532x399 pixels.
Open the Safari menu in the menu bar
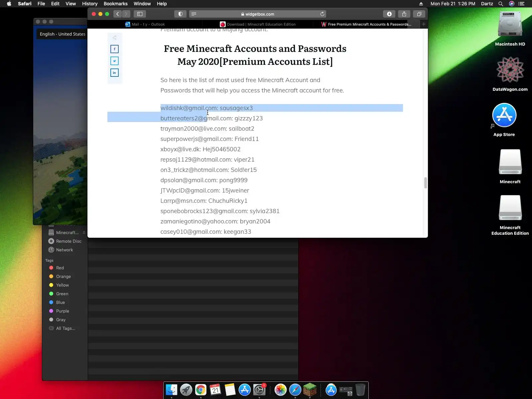tap(25, 4)
